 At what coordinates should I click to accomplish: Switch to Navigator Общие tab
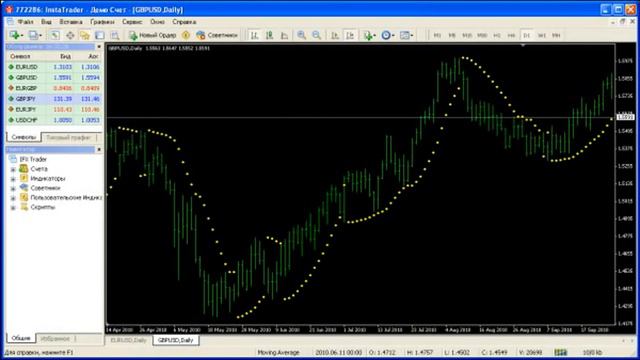[21, 338]
